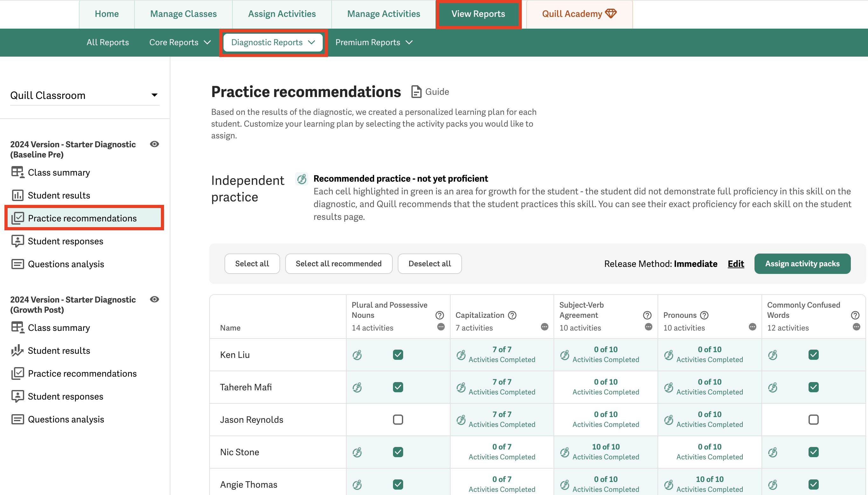Click the Edit release method link
This screenshot has height=495, width=868.
click(x=735, y=264)
